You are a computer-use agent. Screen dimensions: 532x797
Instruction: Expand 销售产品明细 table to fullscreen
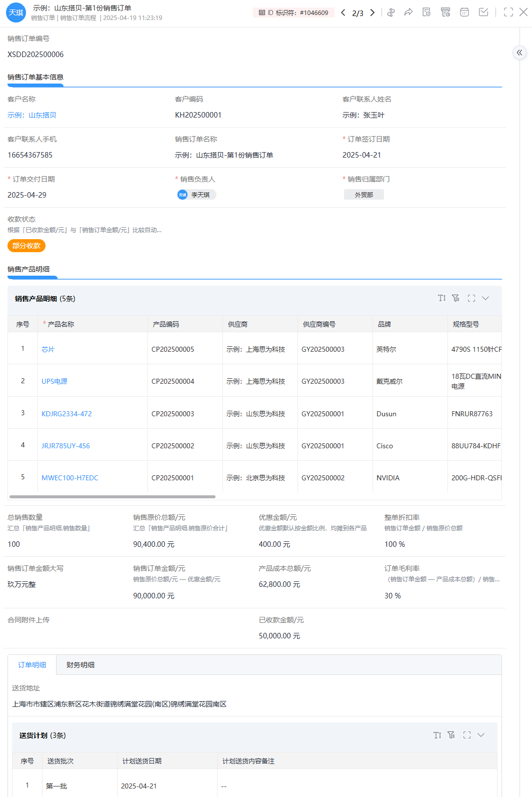[471, 298]
